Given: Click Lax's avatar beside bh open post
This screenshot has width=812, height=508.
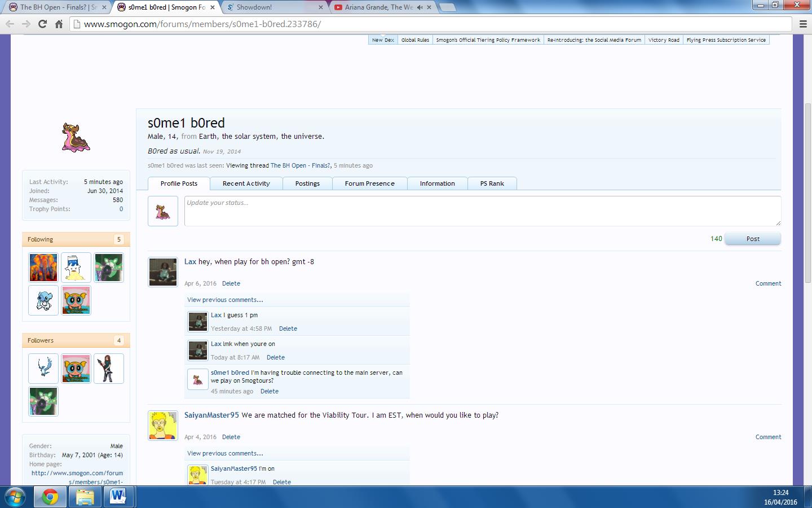Looking at the screenshot, I should click(x=163, y=272).
